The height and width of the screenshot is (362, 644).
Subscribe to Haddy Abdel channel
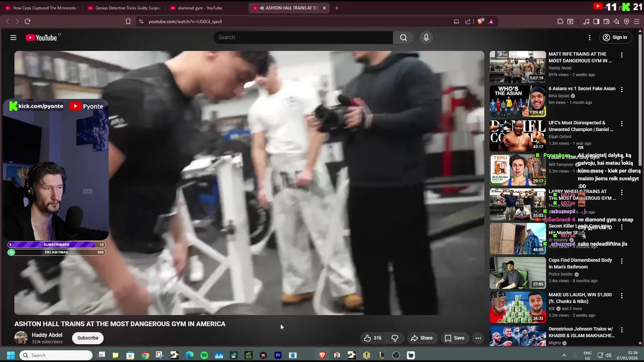pyautogui.click(x=88, y=338)
